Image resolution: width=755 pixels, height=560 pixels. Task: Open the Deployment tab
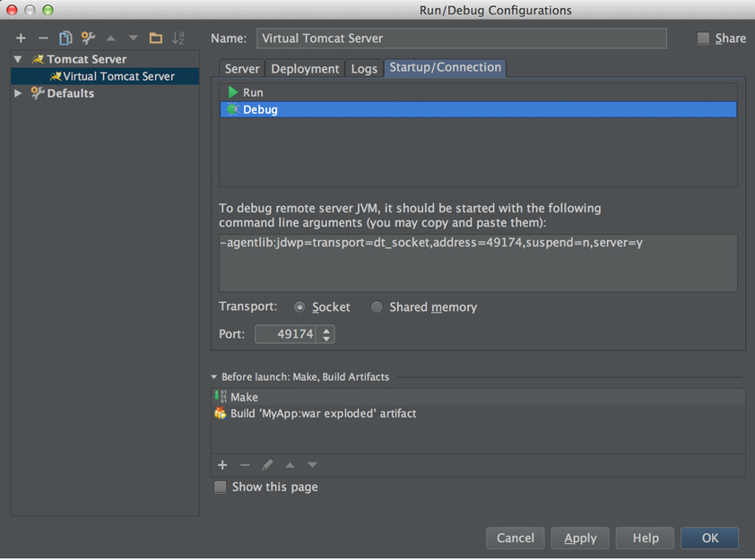coord(305,69)
